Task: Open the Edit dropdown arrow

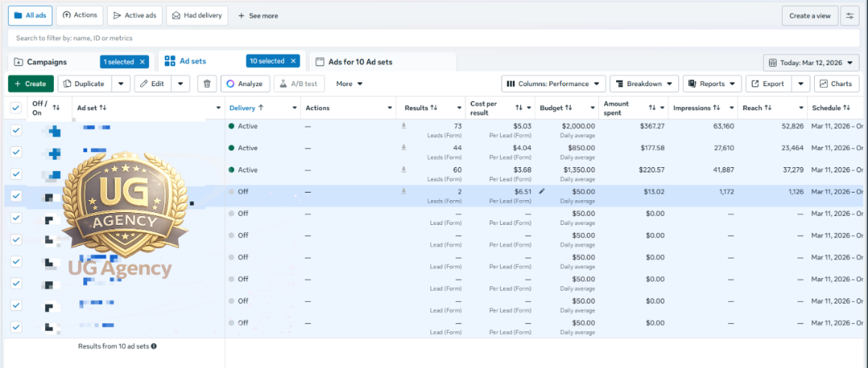Action: (x=181, y=83)
